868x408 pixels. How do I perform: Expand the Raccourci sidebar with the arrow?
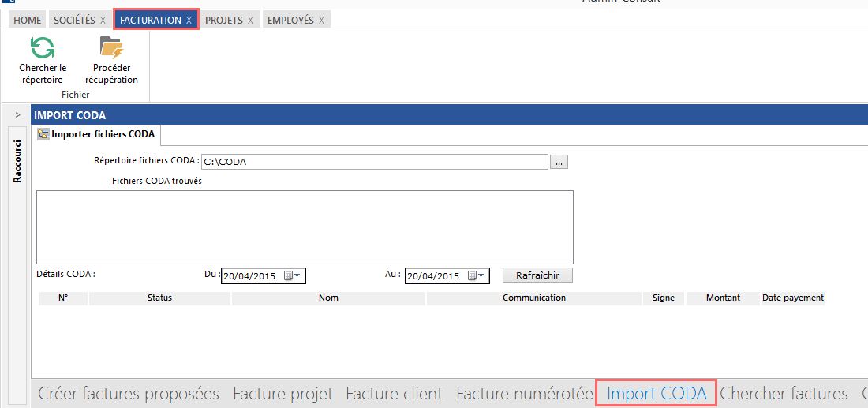[x=17, y=115]
